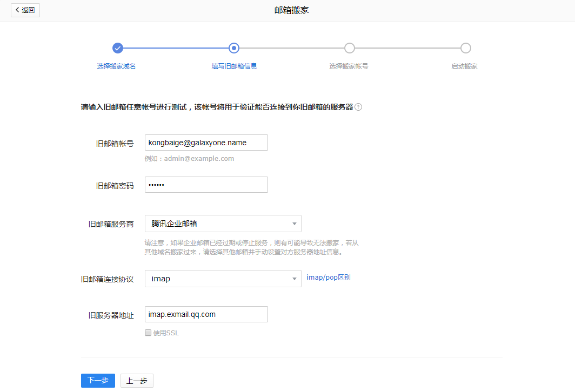Click the help question mark icon
This screenshot has height=392, width=575.
(x=358, y=107)
